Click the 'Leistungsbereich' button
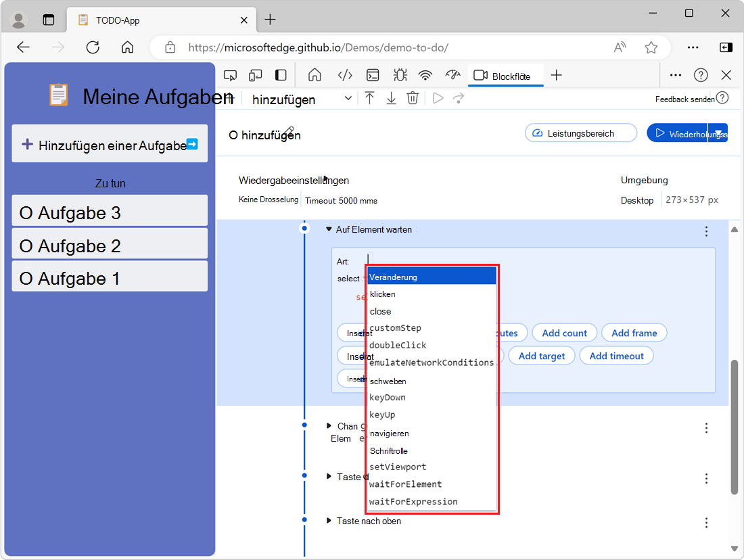The image size is (744, 560). [580, 133]
